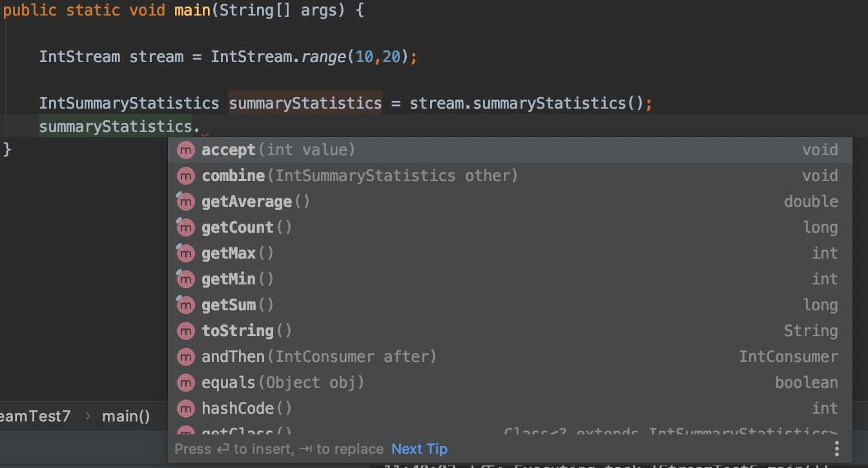Click the StreamTest7 breadcrumb item

point(35,416)
